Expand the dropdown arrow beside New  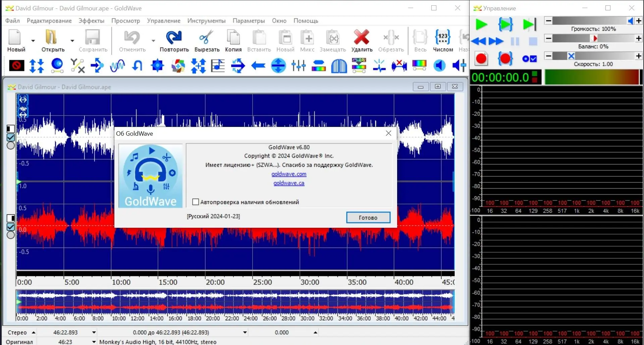[33, 41]
